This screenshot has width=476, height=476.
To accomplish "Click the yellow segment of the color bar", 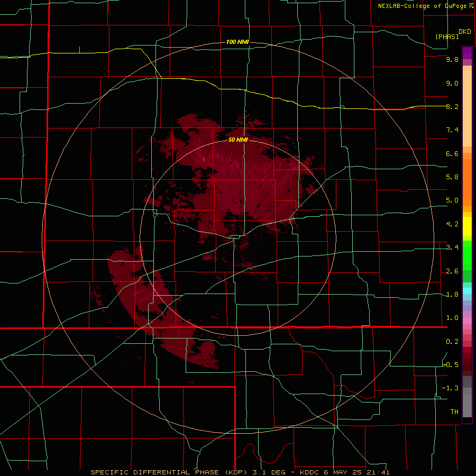I will (467, 226).
